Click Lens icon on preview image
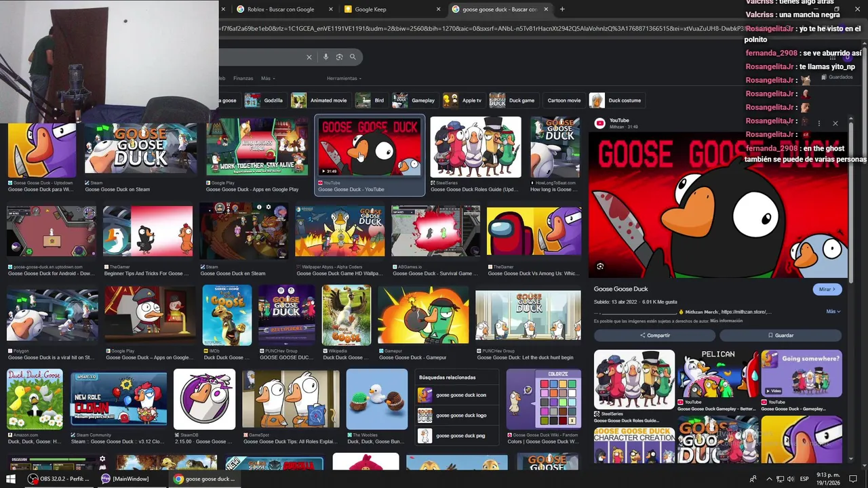 click(600, 266)
